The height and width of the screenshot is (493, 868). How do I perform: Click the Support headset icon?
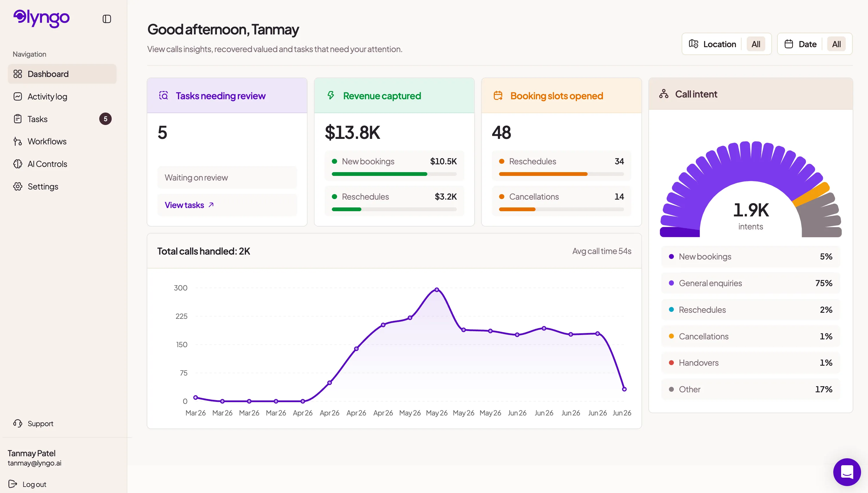(x=18, y=424)
